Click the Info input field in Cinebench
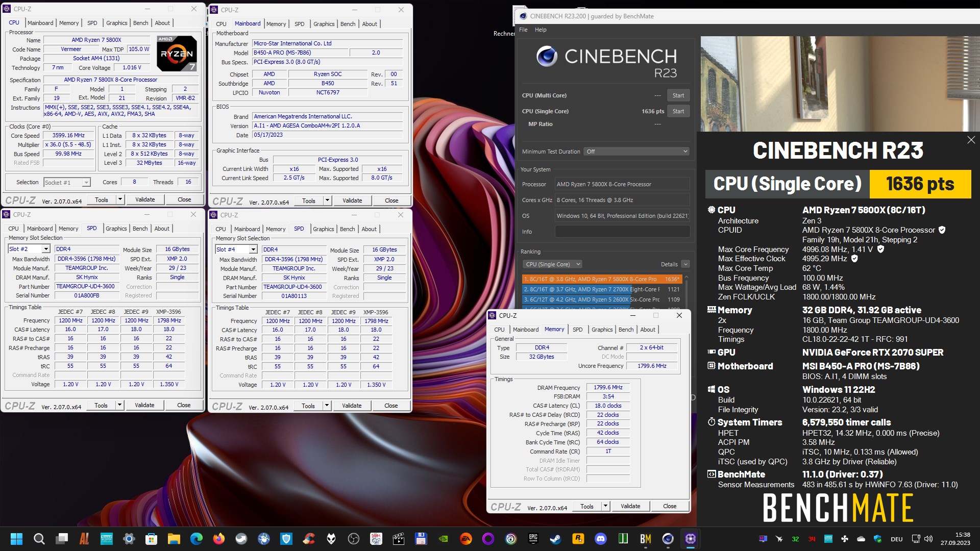The height and width of the screenshot is (551, 980). [x=622, y=232]
